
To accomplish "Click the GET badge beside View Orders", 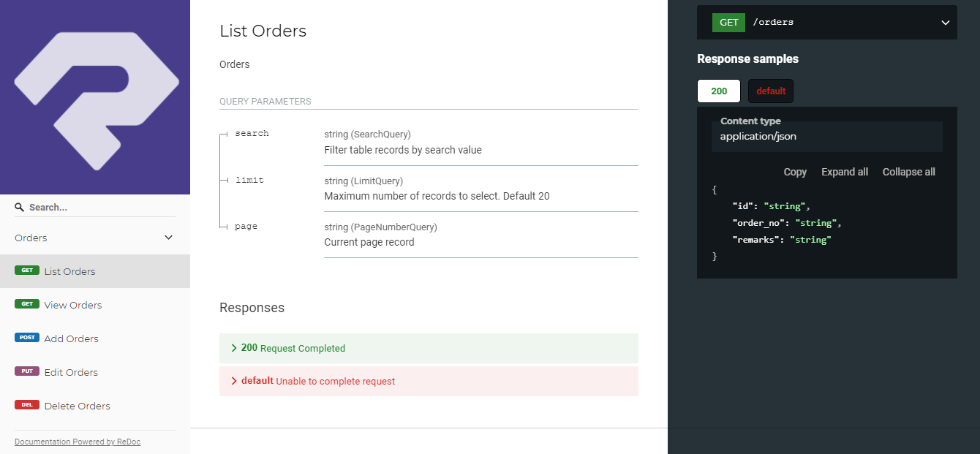I will coord(27,304).
